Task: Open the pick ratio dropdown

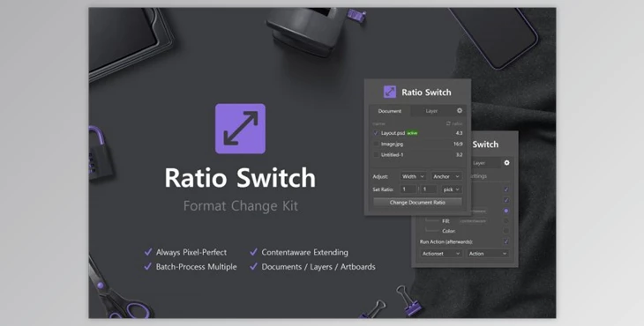Action: [x=452, y=189]
